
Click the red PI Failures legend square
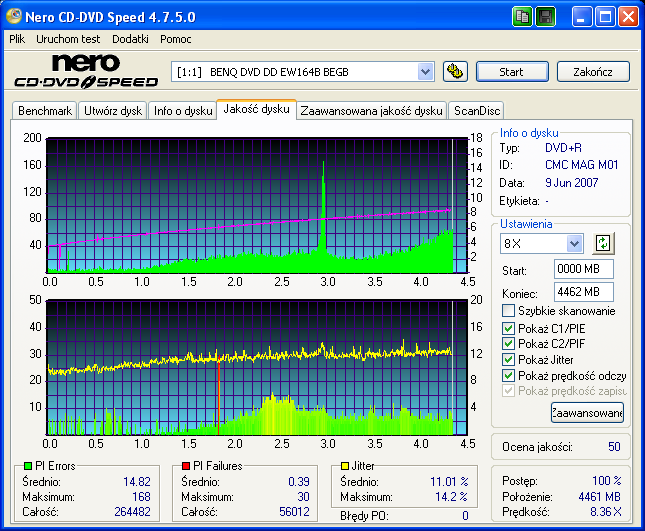tap(186, 466)
